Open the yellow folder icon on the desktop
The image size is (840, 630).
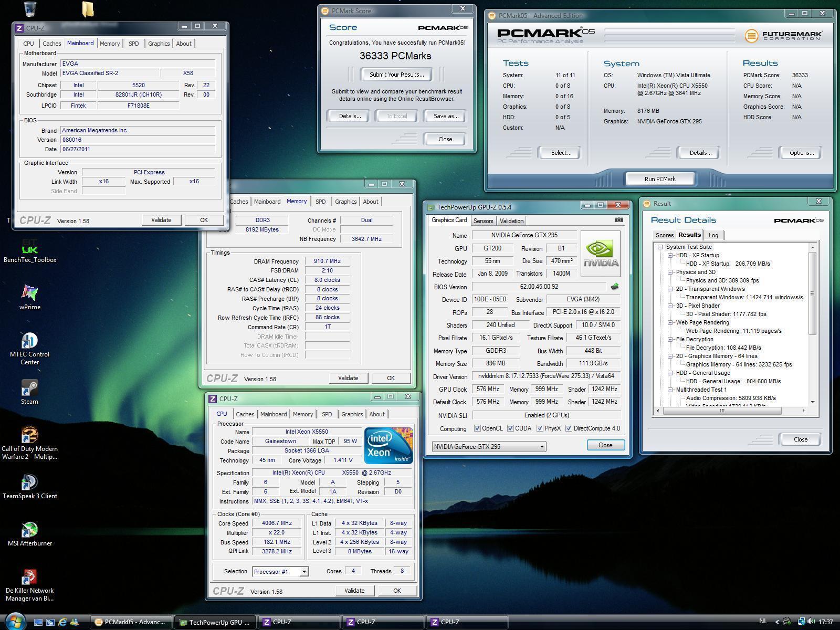coord(88,9)
